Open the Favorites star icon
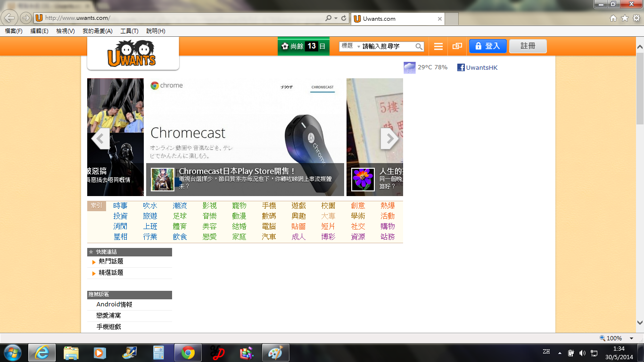Image resolution: width=644 pixels, height=362 pixels. 625,18
